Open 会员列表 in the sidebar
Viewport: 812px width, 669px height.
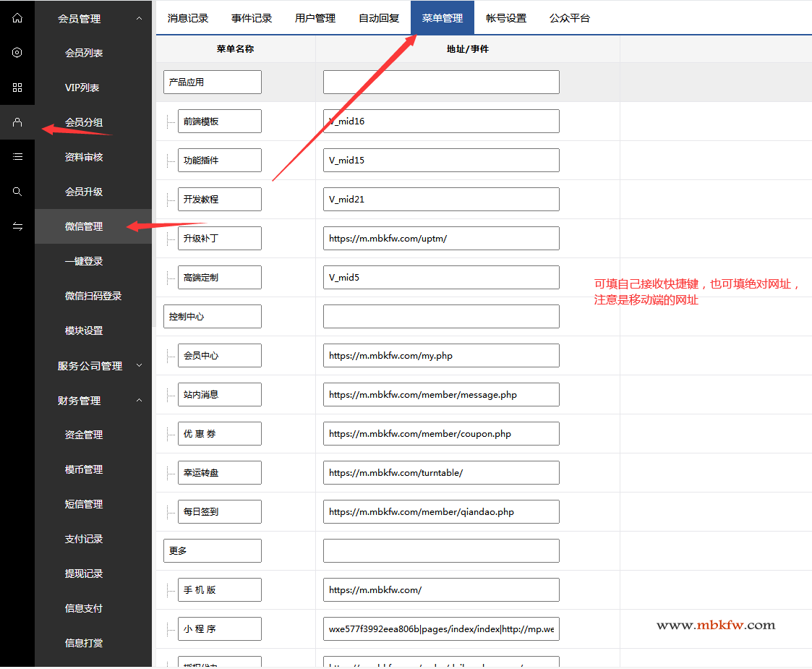click(84, 53)
